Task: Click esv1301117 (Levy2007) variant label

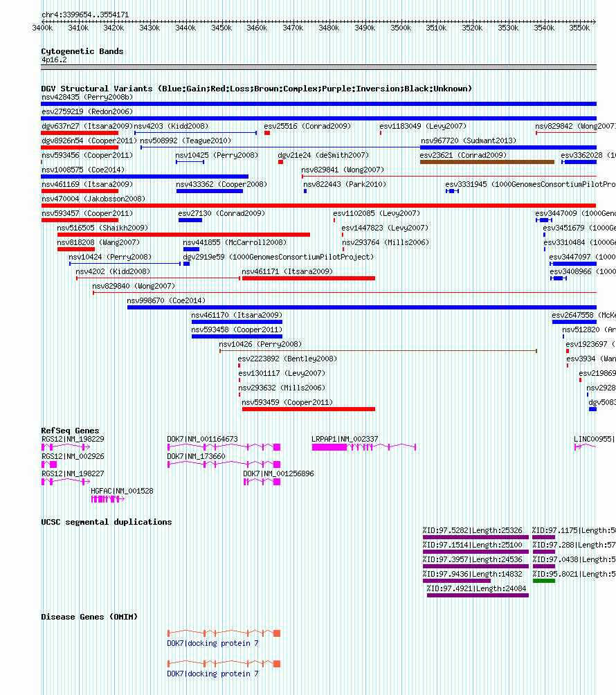Action: click(x=282, y=374)
